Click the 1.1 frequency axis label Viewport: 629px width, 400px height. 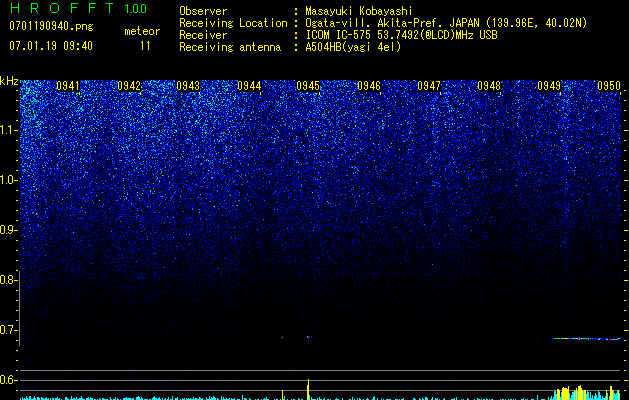[9, 130]
